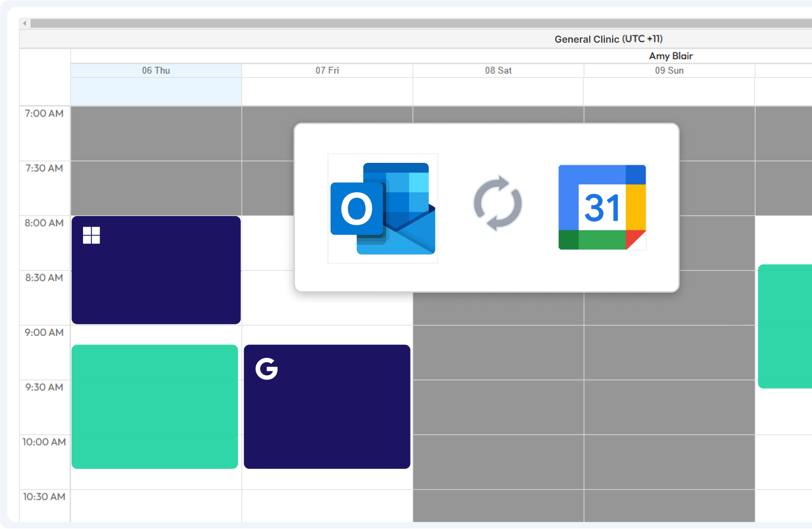Select the 07 Fri column header

327,71
